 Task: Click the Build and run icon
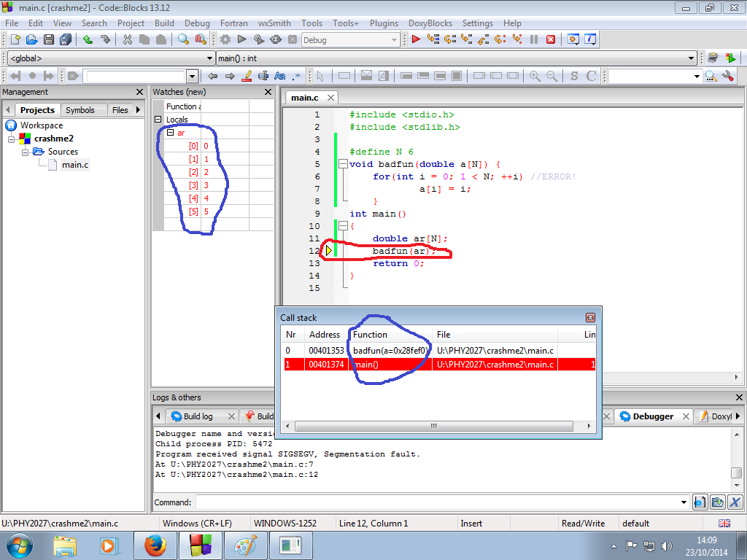click(259, 39)
